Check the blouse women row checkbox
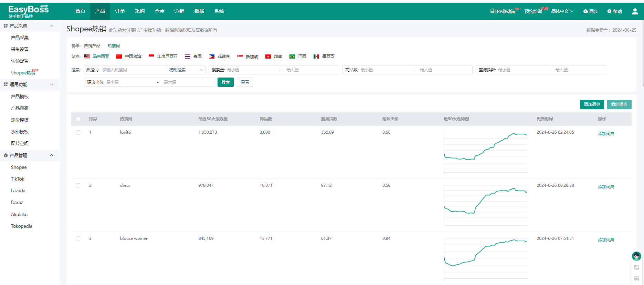The image size is (644, 285). [x=78, y=238]
